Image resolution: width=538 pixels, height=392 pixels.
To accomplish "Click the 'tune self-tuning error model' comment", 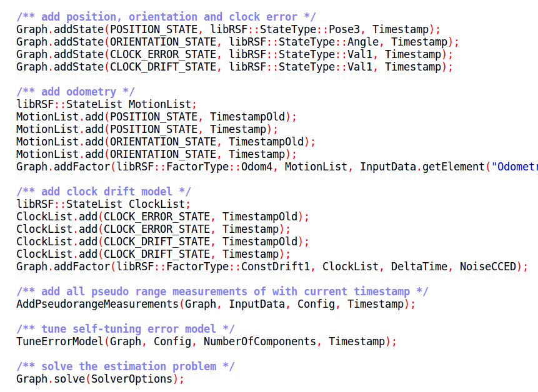I will coord(125,329).
